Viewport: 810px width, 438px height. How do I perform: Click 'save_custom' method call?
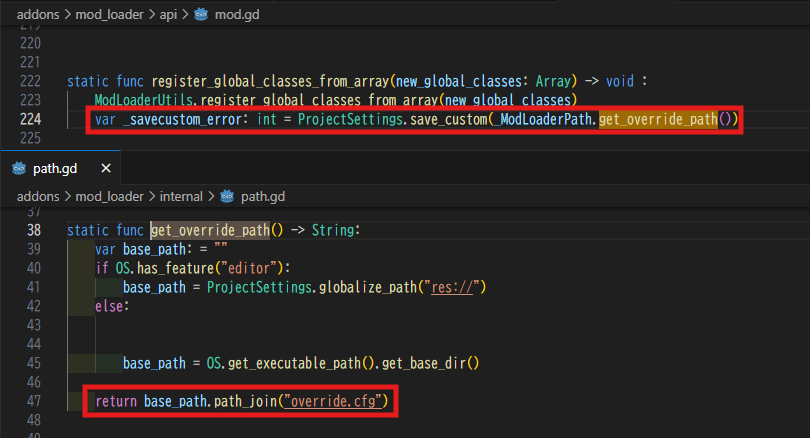tap(448, 120)
